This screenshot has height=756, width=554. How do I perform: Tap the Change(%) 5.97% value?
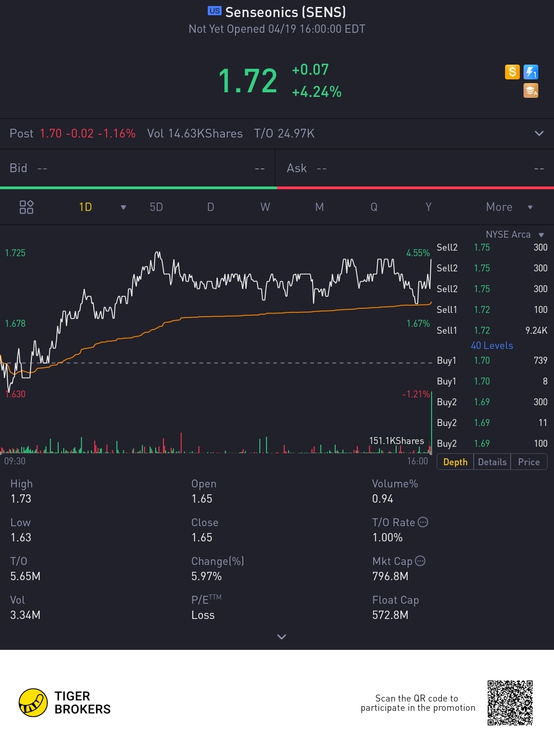click(206, 576)
